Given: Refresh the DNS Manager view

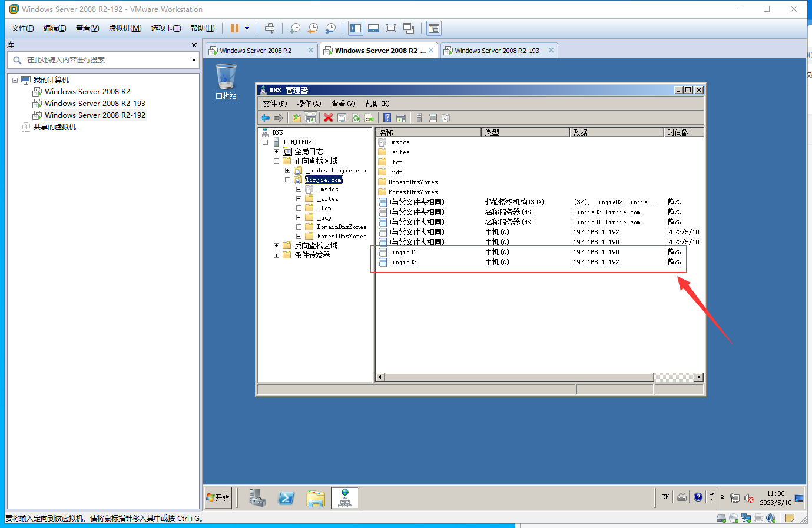Looking at the screenshot, I should (356, 118).
